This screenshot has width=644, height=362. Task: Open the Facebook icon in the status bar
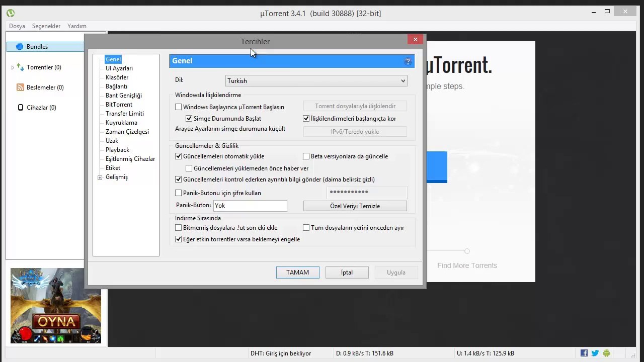[x=584, y=353]
